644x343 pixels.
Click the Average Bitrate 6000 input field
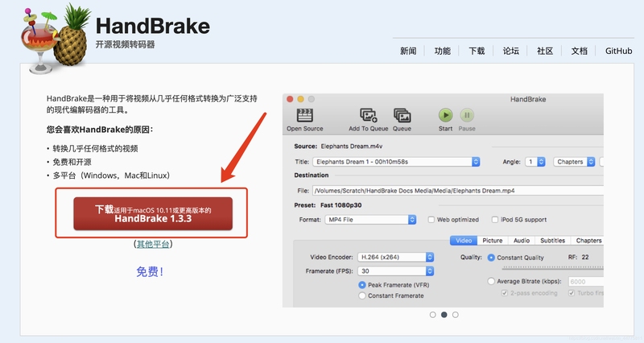586,282
